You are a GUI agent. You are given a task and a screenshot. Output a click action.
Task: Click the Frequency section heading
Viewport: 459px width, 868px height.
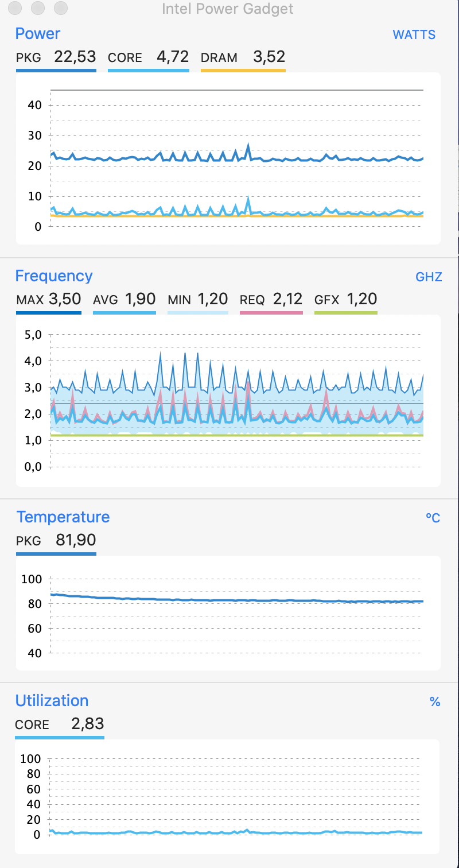[x=54, y=276]
